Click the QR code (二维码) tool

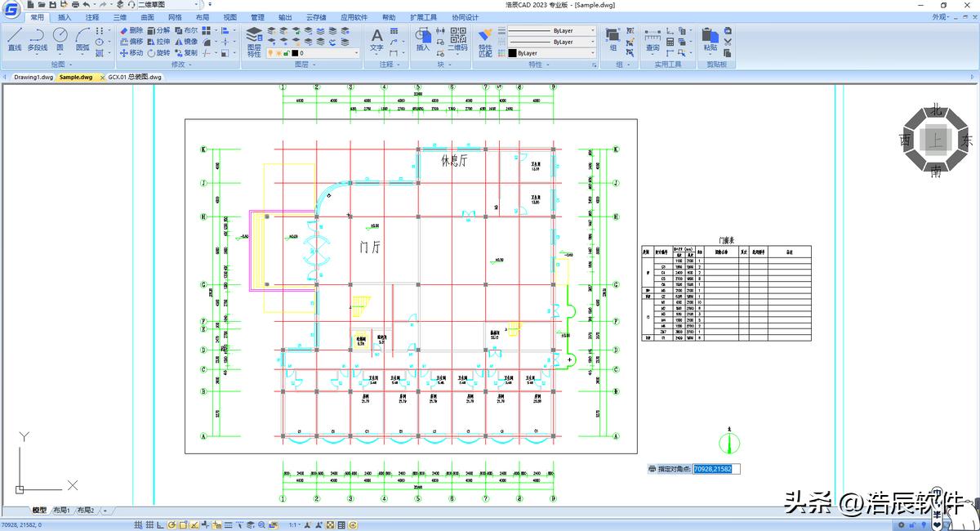(x=457, y=39)
